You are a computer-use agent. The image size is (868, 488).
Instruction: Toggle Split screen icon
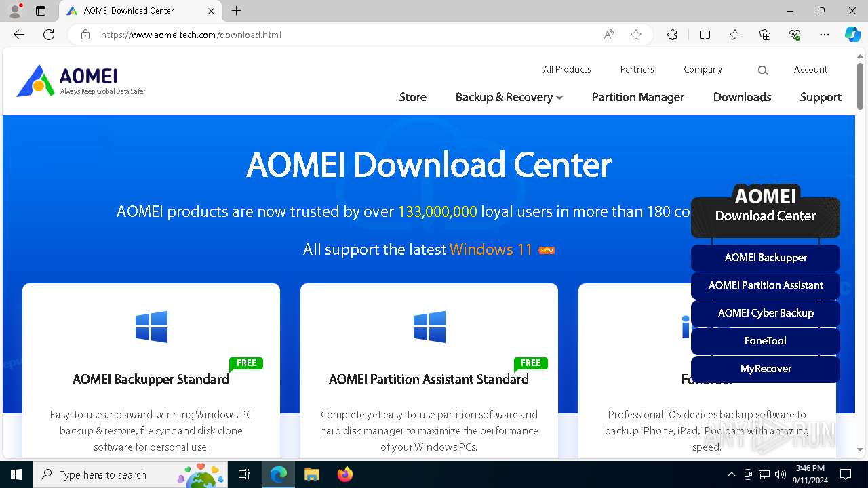705,35
